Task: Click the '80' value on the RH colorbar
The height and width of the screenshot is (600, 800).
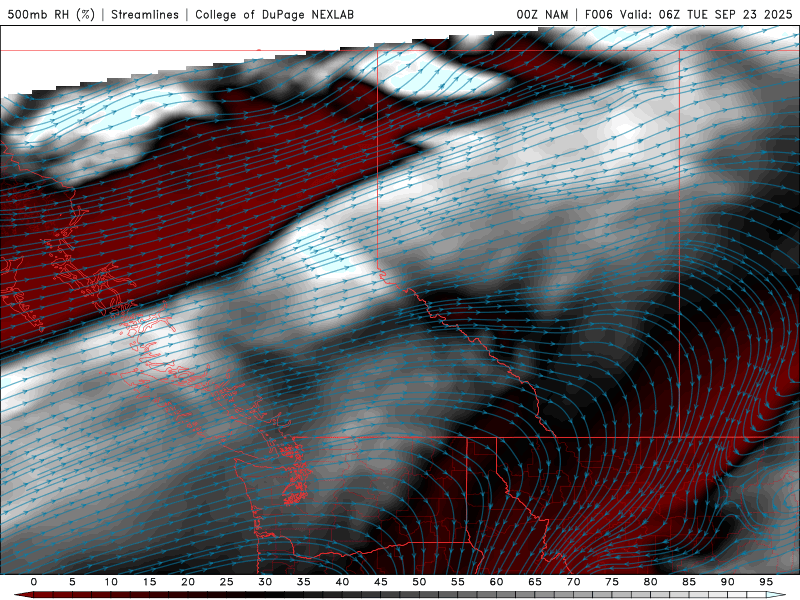Action: pyautogui.click(x=650, y=582)
